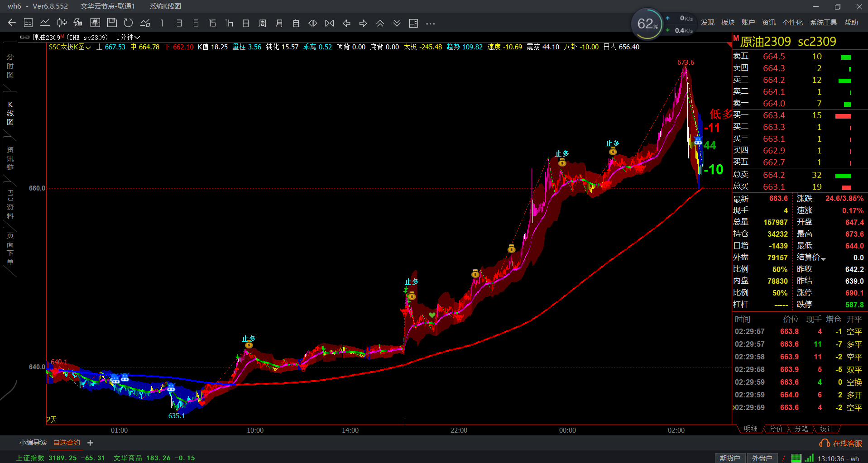
Task: Open 在线客服 online support link
Action: point(841,443)
